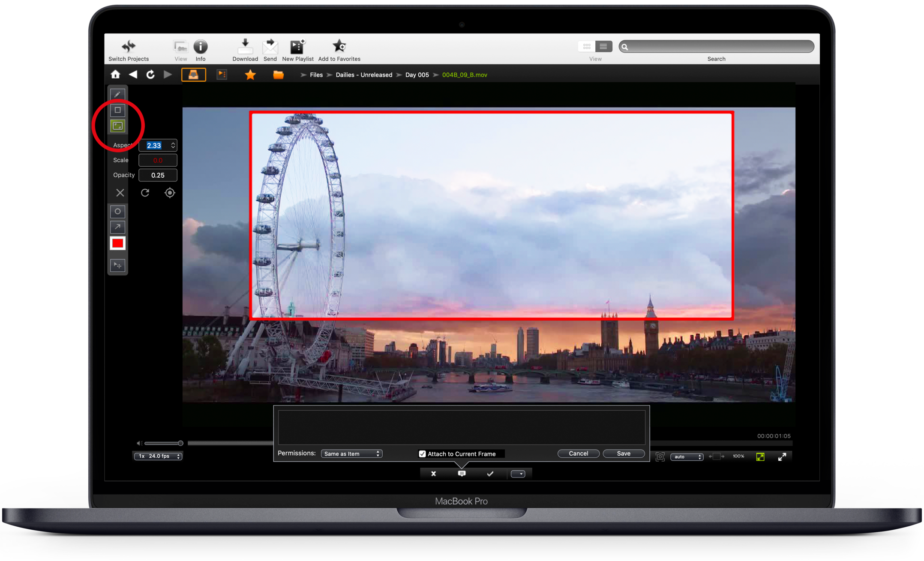Open the auto quality dropdown
This screenshot has width=924, height=561.
[687, 457]
